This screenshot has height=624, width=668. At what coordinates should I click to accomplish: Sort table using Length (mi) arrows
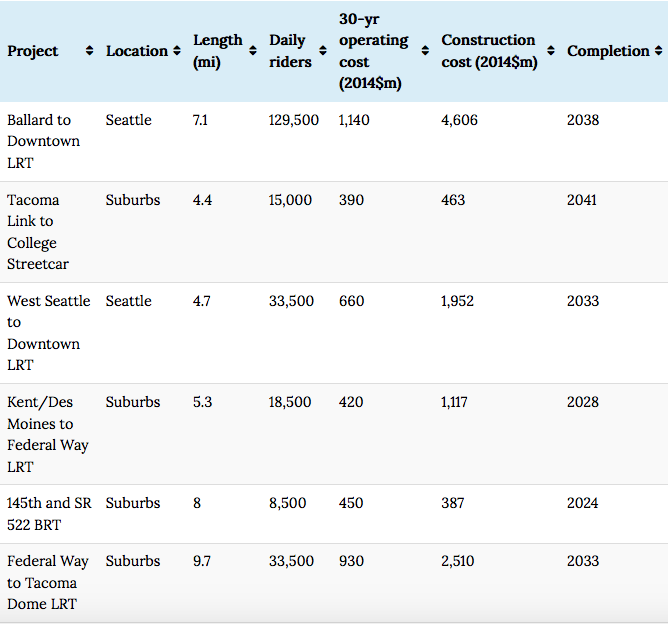[253, 51]
